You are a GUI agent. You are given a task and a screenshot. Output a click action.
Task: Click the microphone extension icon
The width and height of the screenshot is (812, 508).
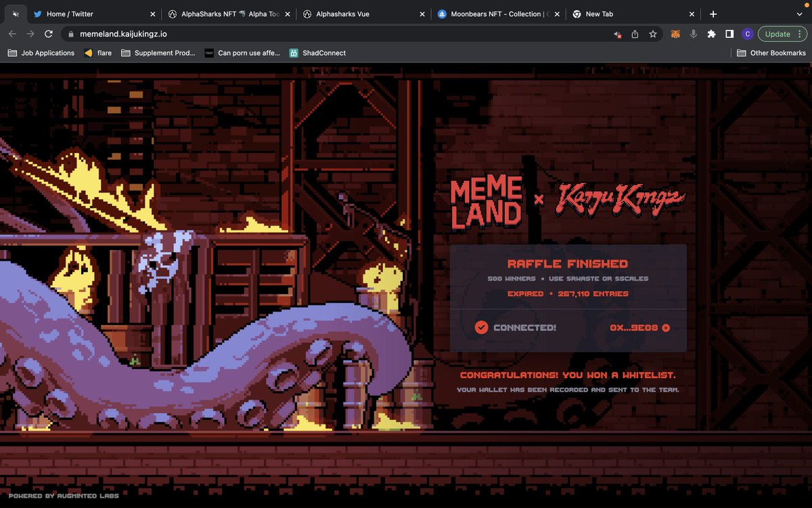pyautogui.click(x=693, y=34)
